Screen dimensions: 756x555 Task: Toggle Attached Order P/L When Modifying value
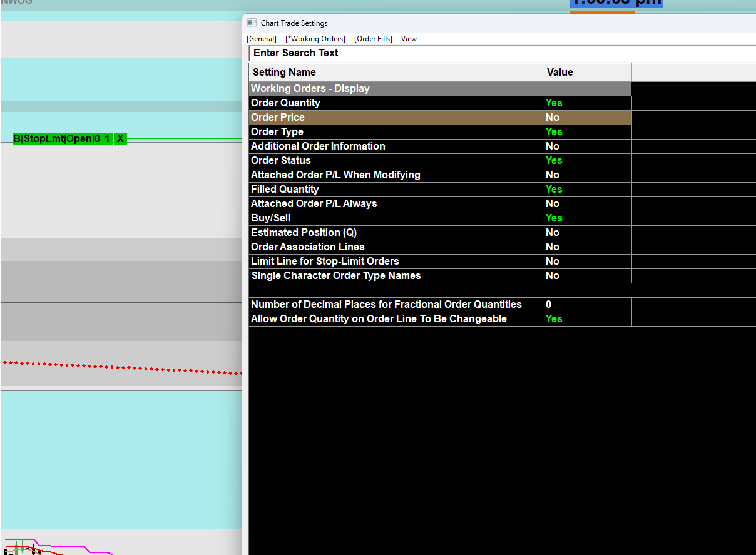[588, 175]
